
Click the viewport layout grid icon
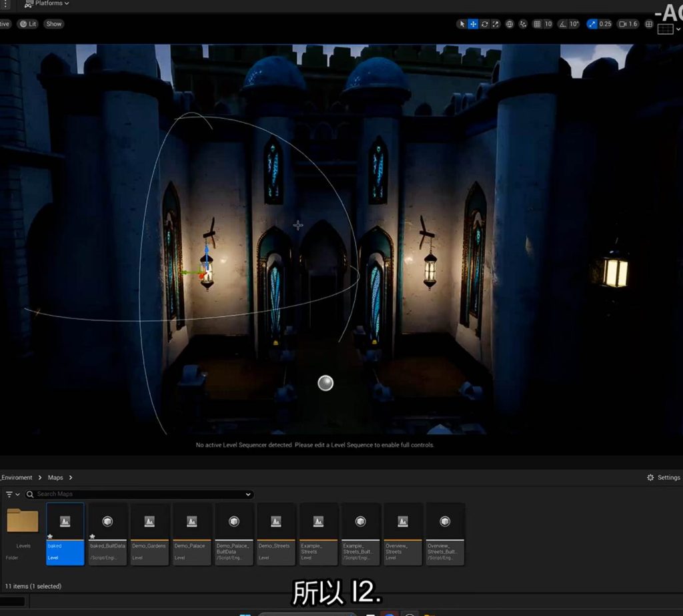649,24
